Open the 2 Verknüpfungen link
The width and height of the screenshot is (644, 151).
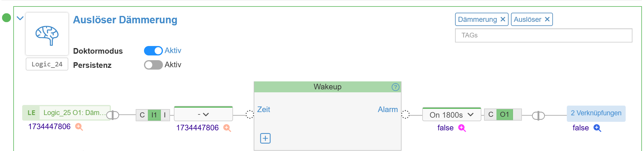596,113
